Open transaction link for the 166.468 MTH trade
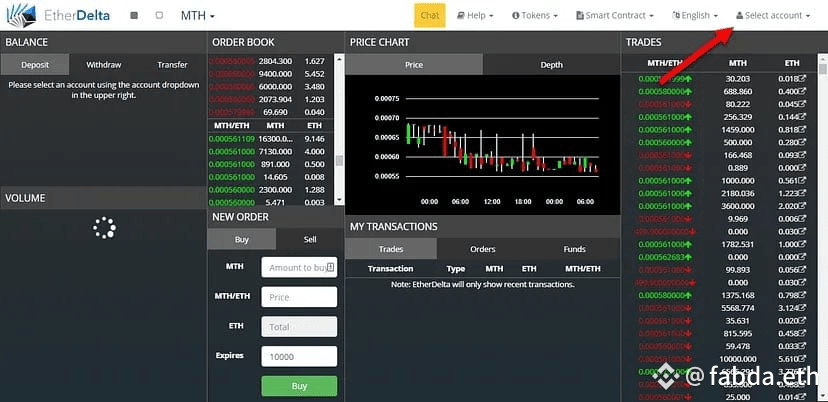 (803, 155)
